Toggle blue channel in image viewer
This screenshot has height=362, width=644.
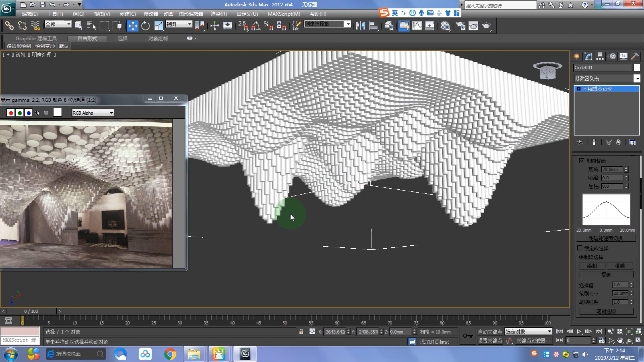29,113
